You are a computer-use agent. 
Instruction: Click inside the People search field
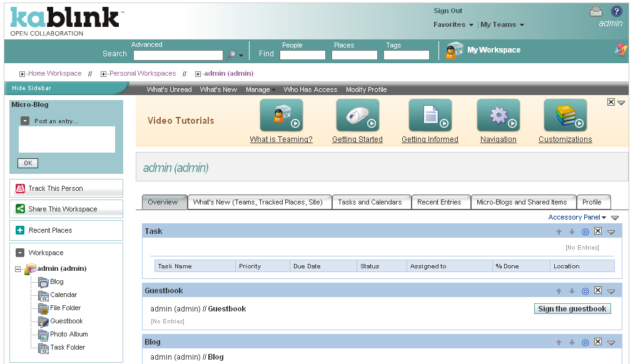click(303, 55)
